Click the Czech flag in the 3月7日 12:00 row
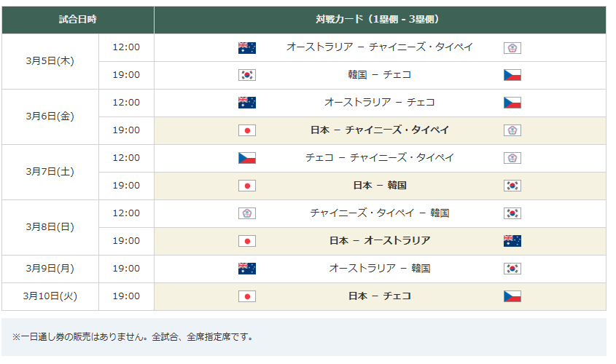Screen dimensions: 616x364 point(247,158)
